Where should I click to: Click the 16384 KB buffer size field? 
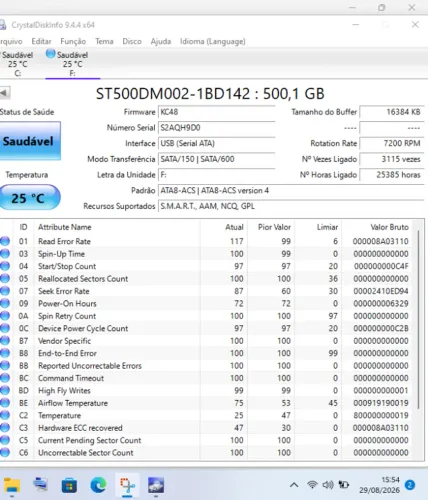(392, 112)
